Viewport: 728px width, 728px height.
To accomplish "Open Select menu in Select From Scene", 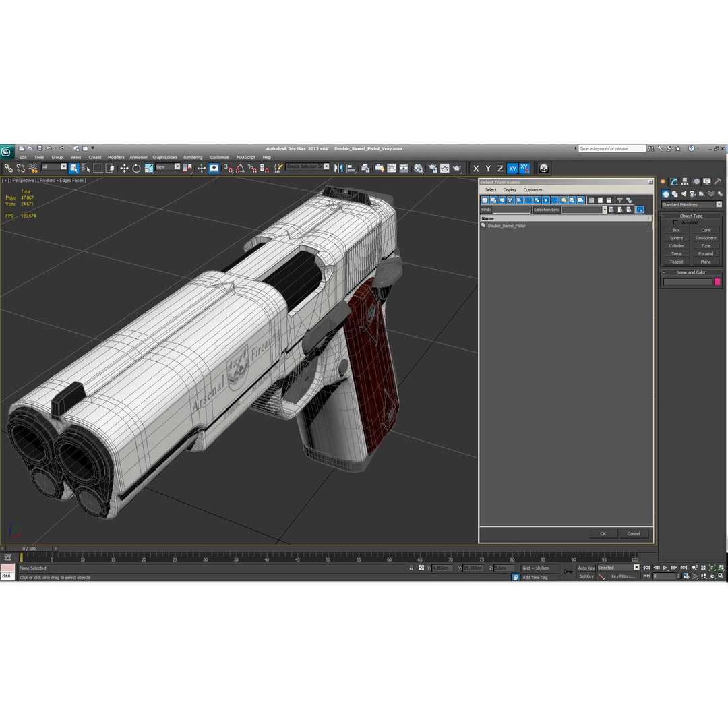I will tap(491, 190).
